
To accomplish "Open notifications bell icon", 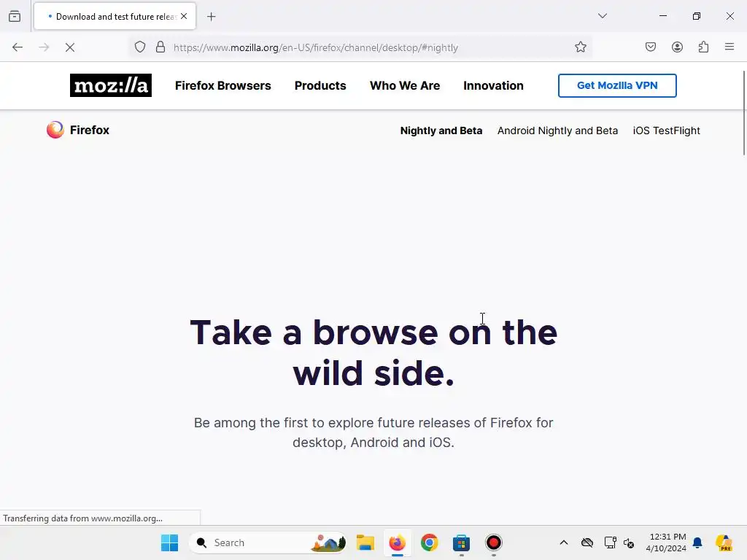I will pyautogui.click(x=697, y=542).
